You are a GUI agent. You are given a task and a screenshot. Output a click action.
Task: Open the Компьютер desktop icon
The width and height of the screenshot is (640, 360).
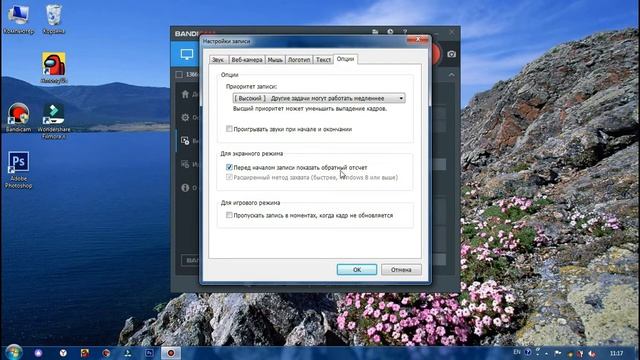pos(18,19)
